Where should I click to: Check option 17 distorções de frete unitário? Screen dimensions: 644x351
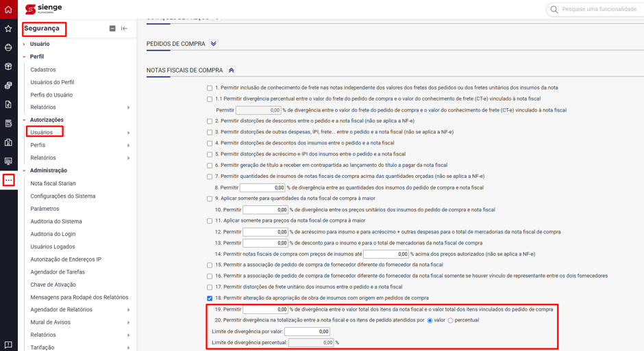pos(210,287)
